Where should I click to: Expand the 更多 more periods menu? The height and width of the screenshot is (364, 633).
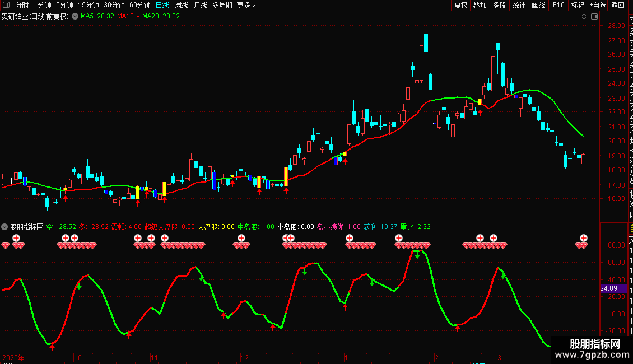pos(246,5)
